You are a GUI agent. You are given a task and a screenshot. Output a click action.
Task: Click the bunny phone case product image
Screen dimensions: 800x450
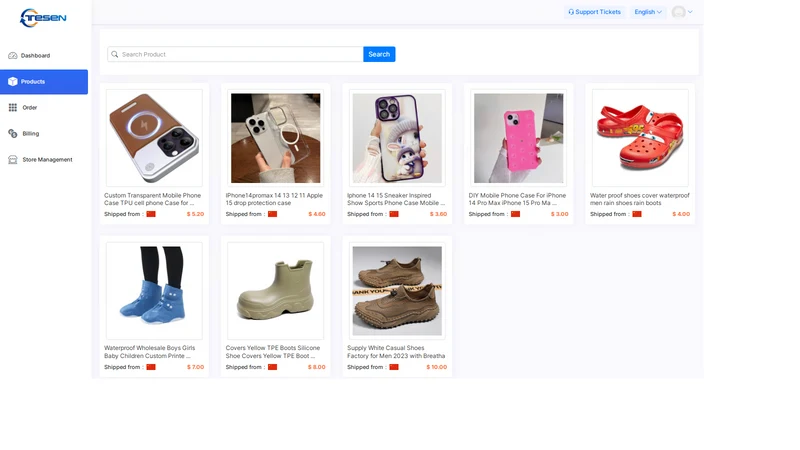coord(397,138)
